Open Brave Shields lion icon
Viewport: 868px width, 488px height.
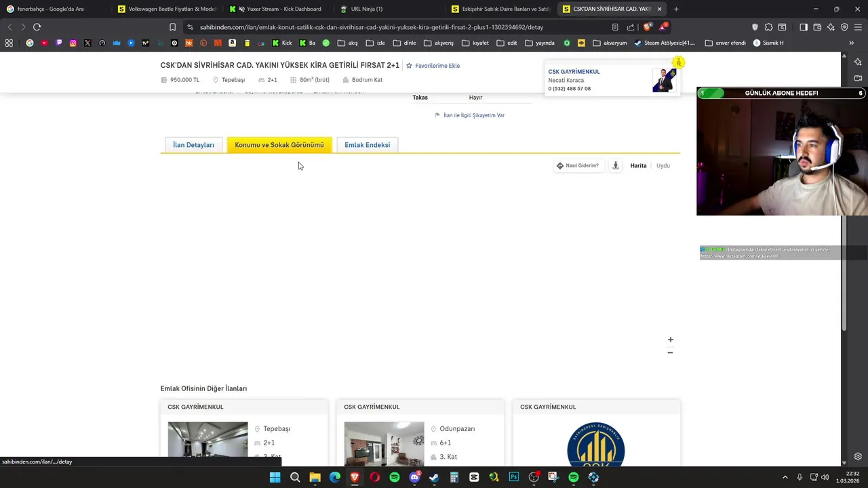click(x=647, y=27)
